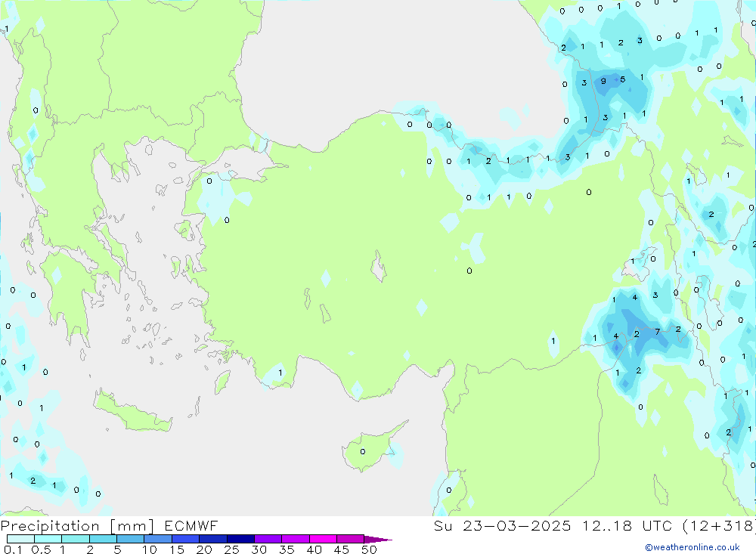This screenshot has height=554, width=756.
Task: Click the 'ECMWF' model label
Action: (191, 525)
